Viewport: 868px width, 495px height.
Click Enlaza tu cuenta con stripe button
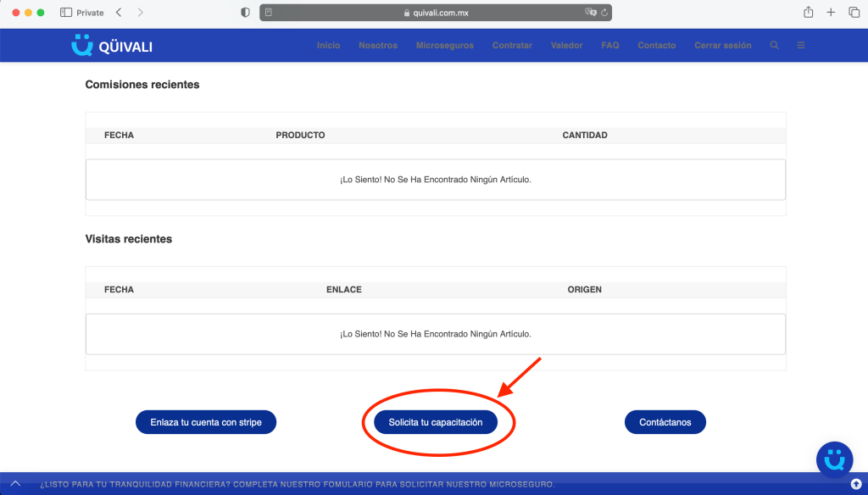point(206,422)
